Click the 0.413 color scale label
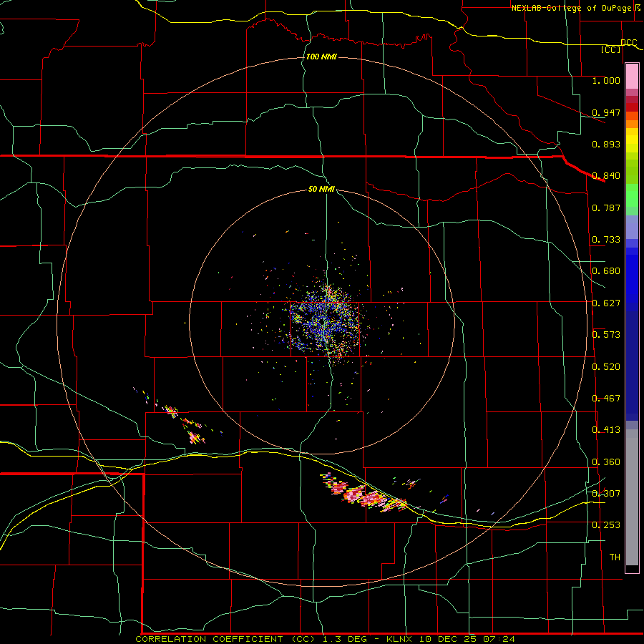This screenshot has width=644, height=644. pos(606,429)
